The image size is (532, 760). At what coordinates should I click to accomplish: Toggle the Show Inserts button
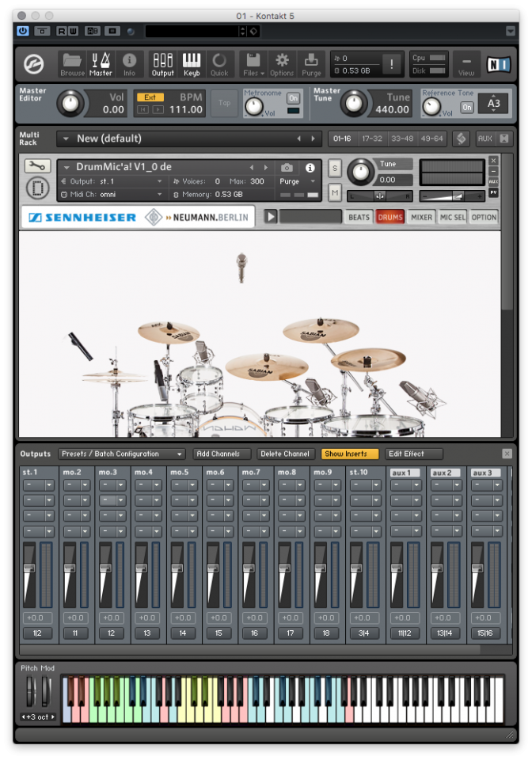[x=349, y=454]
